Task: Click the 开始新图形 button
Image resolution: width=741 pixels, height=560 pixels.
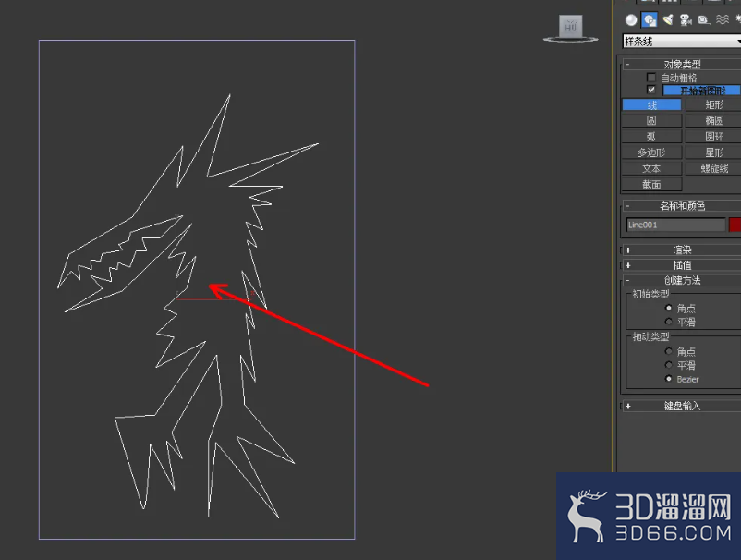Action: tap(701, 90)
